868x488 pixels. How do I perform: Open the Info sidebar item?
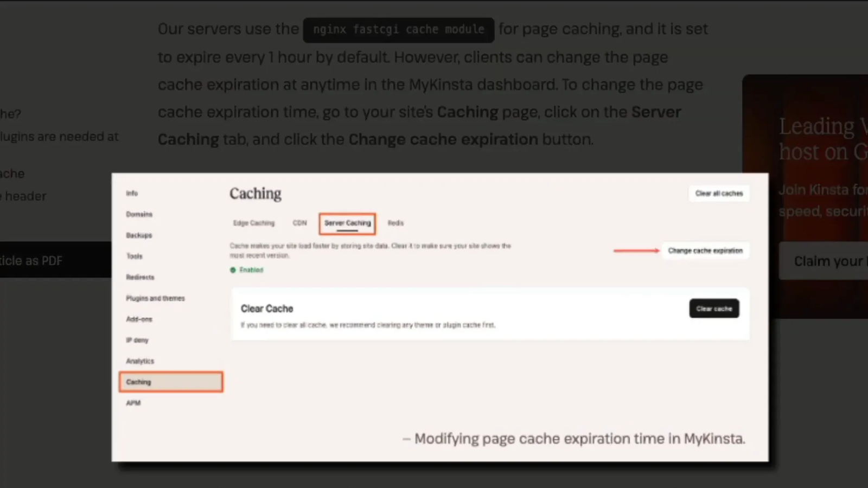132,193
